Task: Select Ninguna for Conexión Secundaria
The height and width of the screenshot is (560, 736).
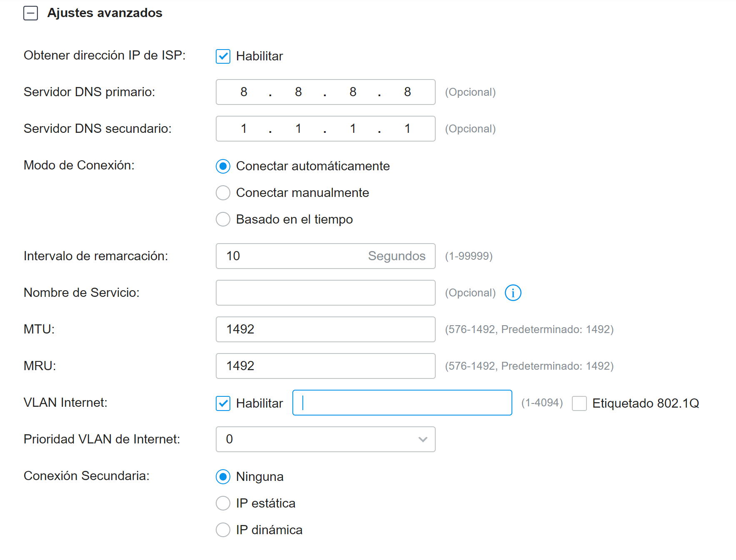Action: (x=223, y=477)
